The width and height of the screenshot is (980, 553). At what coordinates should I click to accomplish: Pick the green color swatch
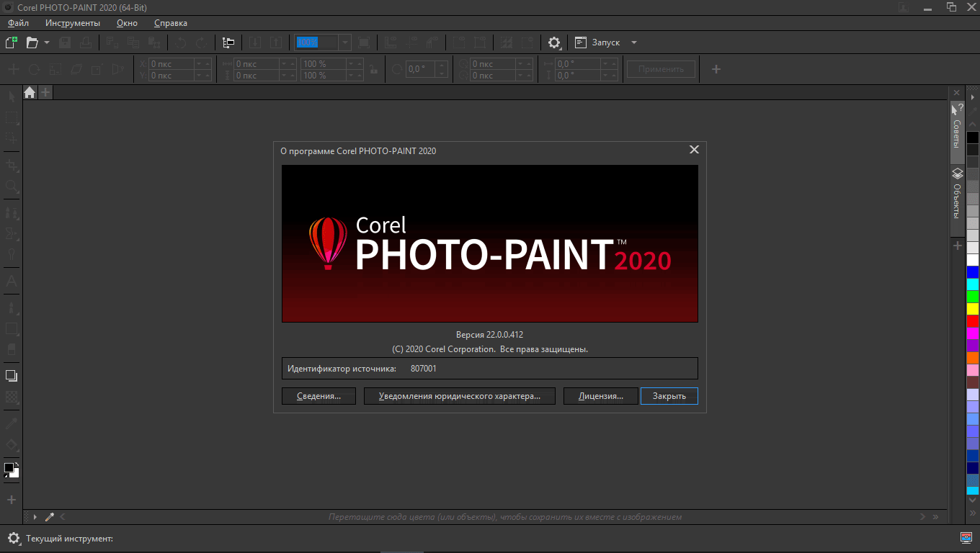click(973, 297)
